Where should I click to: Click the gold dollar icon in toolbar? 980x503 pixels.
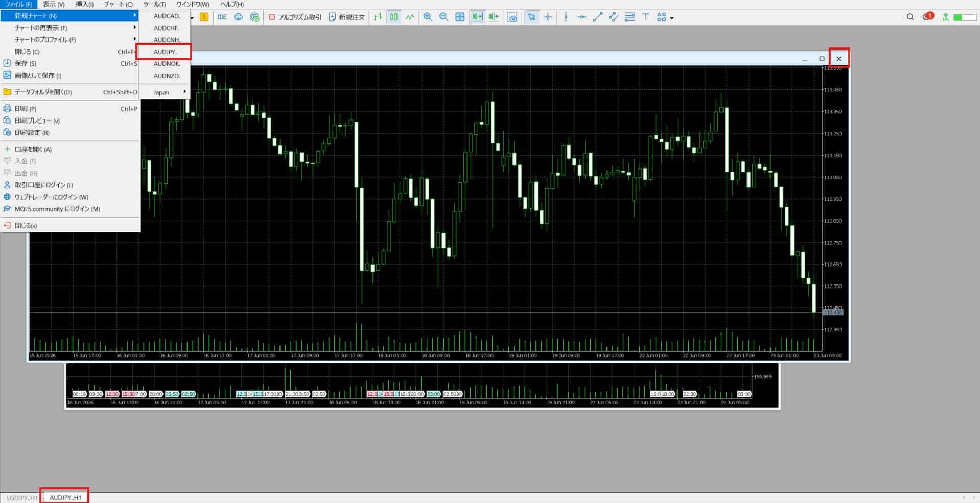pos(204,17)
